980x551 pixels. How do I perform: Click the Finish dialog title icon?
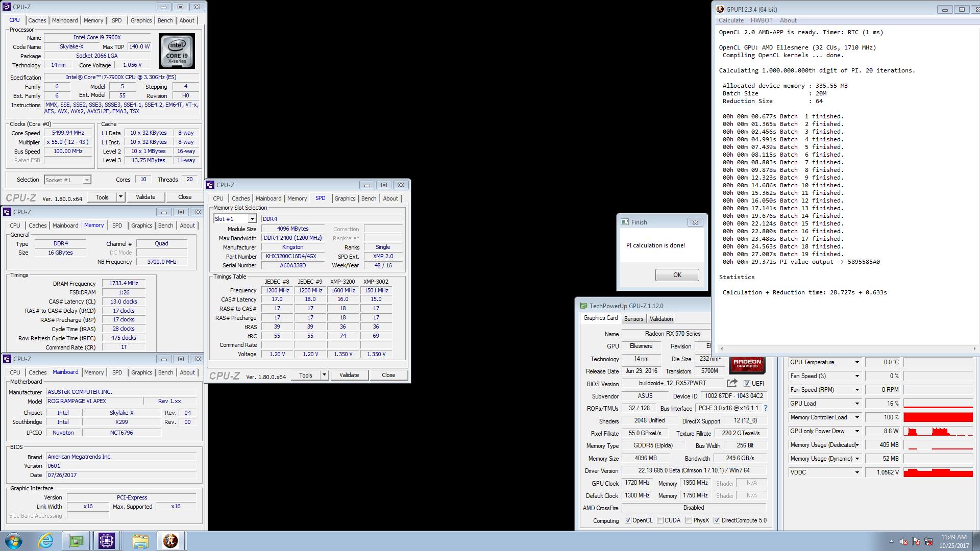[x=625, y=222]
